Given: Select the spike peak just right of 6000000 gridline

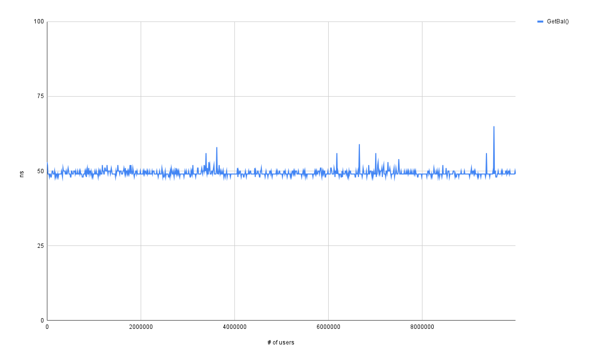Looking at the screenshot, I should (x=337, y=154).
